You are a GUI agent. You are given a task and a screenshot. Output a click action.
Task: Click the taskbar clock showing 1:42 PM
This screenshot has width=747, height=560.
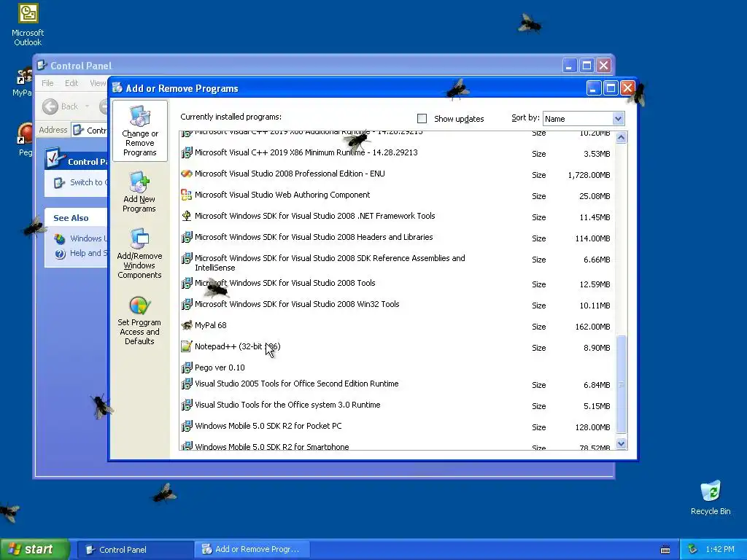(720, 549)
